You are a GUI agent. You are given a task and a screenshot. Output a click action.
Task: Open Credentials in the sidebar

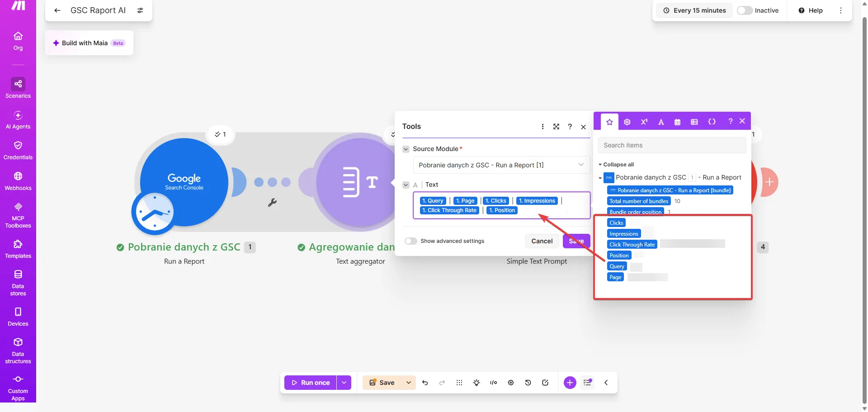click(18, 151)
